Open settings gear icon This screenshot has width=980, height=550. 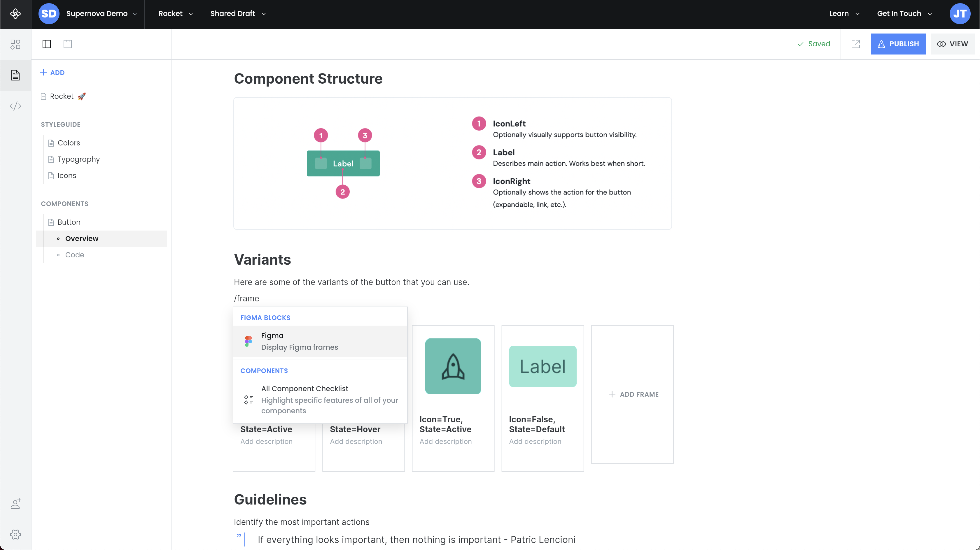15,535
